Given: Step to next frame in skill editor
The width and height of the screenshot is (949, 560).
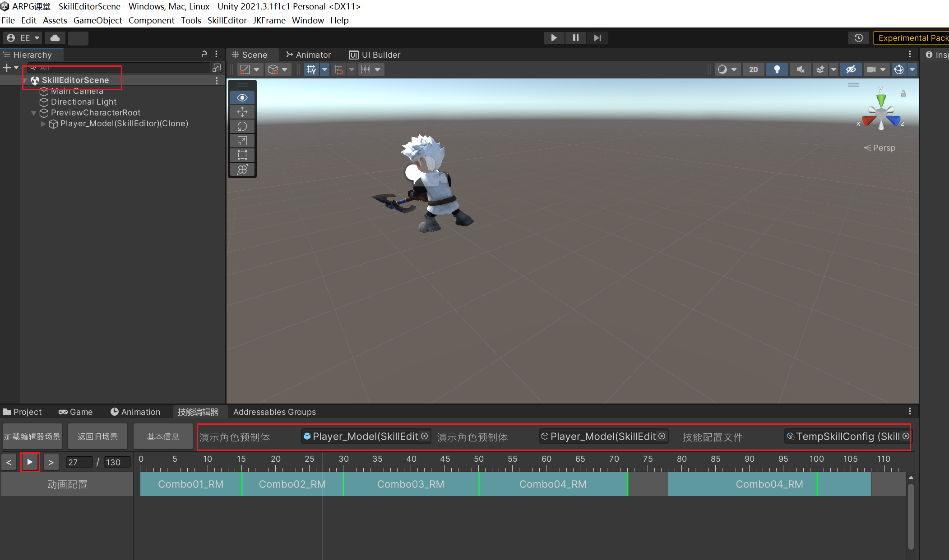Looking at the screenshot, I should [51, 462].
